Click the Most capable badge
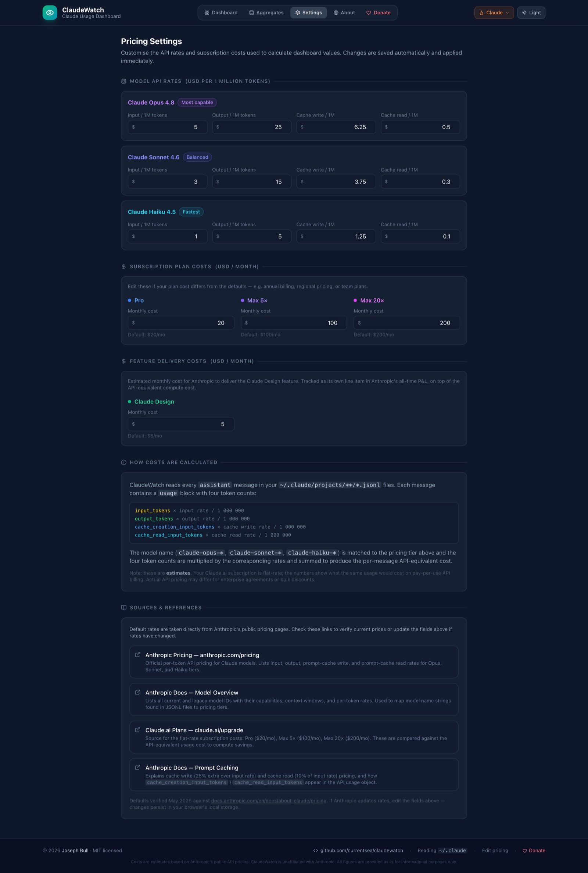 [x=197, y=103]
